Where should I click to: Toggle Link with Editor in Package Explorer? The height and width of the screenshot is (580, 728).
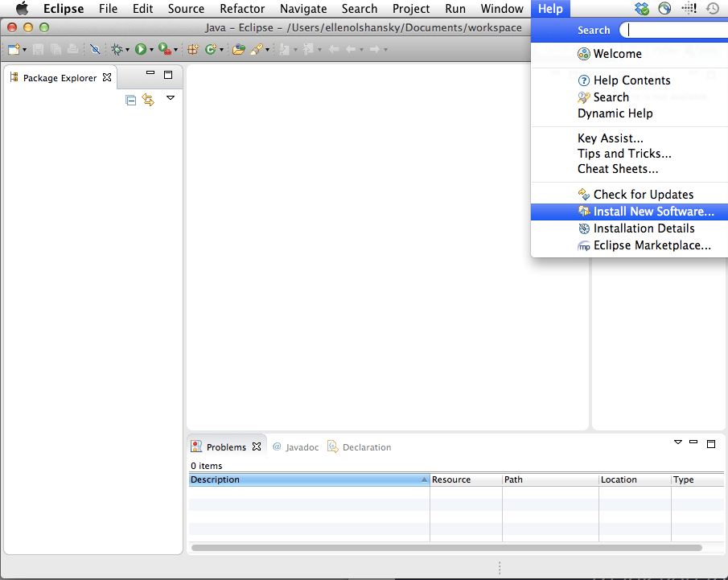(x=148, y=100)
